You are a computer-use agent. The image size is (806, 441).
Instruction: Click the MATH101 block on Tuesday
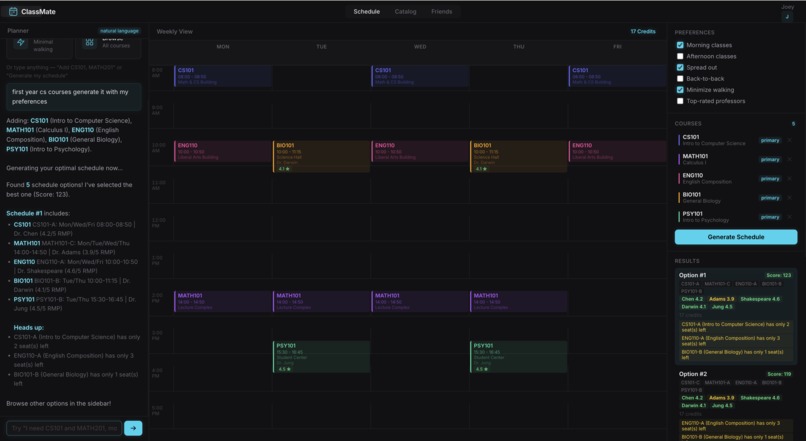coord(321,301)
